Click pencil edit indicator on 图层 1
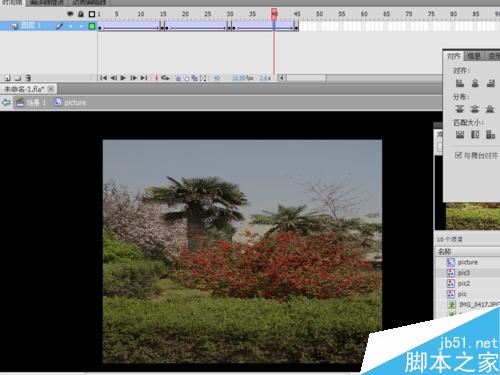Screen dimensions: 500x375 click(59, 26)
